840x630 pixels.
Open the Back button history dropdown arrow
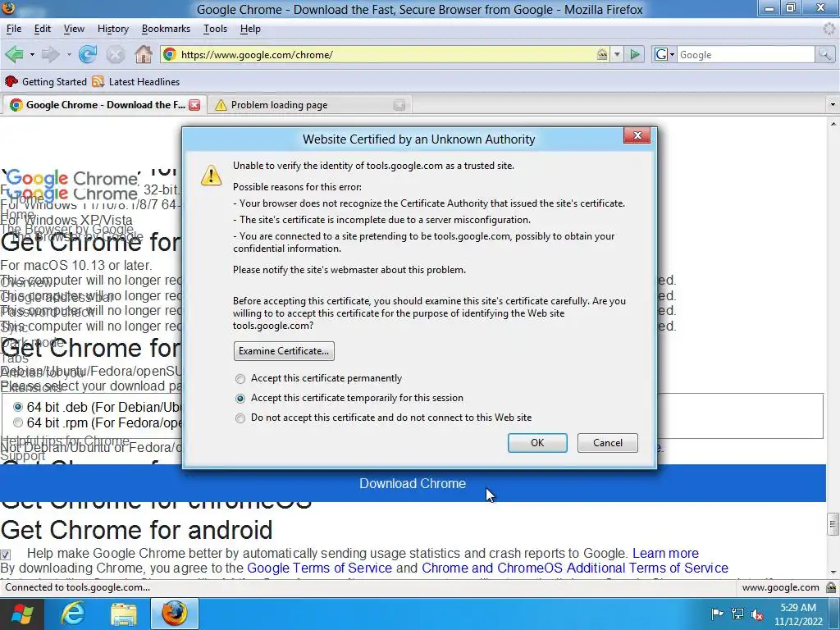(32, 54)
